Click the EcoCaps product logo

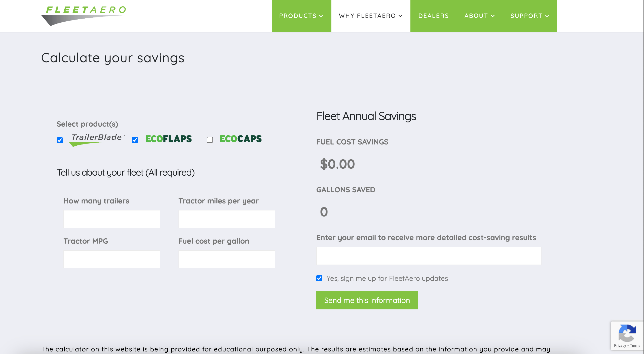tap(241, 139)
